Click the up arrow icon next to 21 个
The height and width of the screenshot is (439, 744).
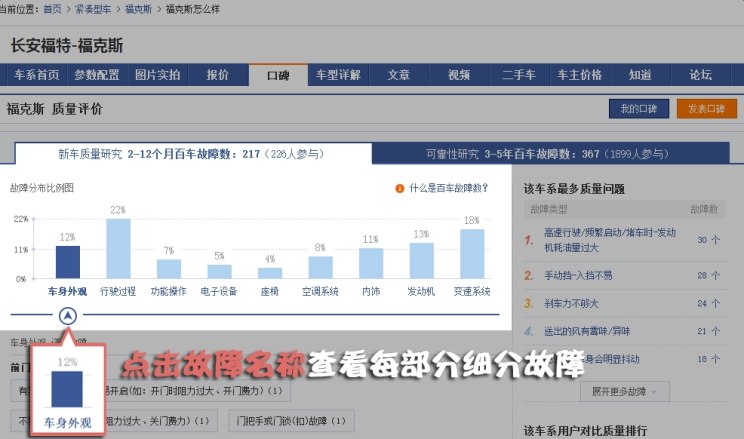pos(716,331)
